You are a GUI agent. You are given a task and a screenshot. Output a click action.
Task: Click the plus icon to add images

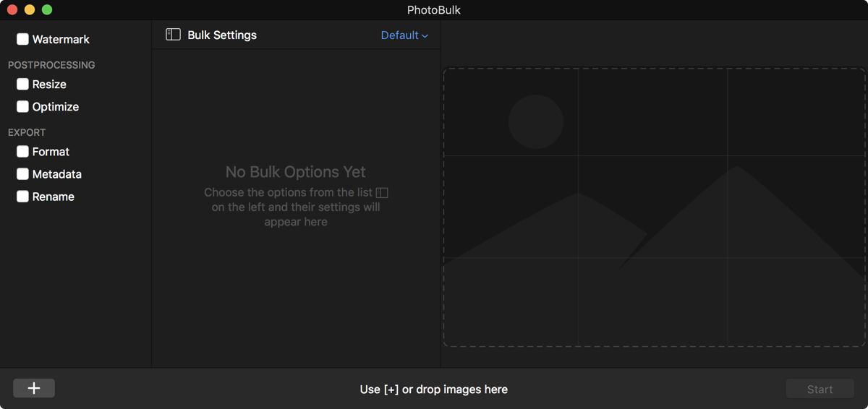(34, 388)
